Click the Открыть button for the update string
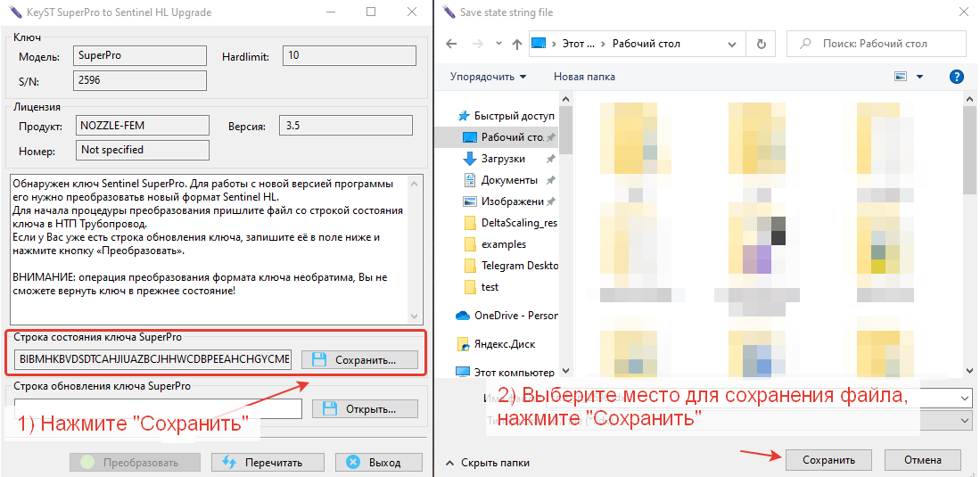The width and height of the screenshot is (980, 477). coord(365,409)
